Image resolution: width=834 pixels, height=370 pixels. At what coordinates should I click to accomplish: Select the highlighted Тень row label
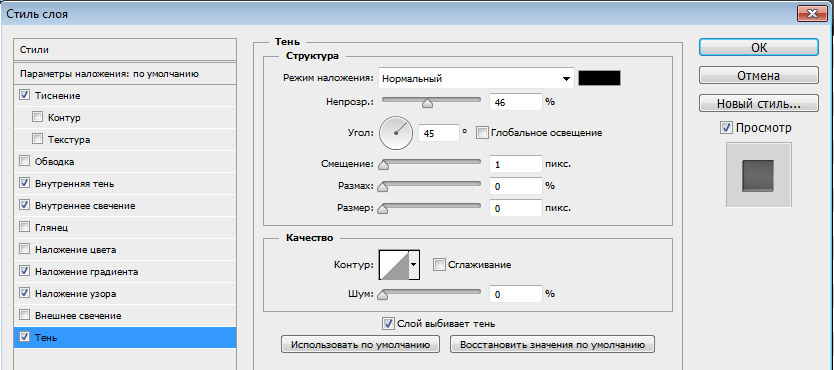(46, 338)
